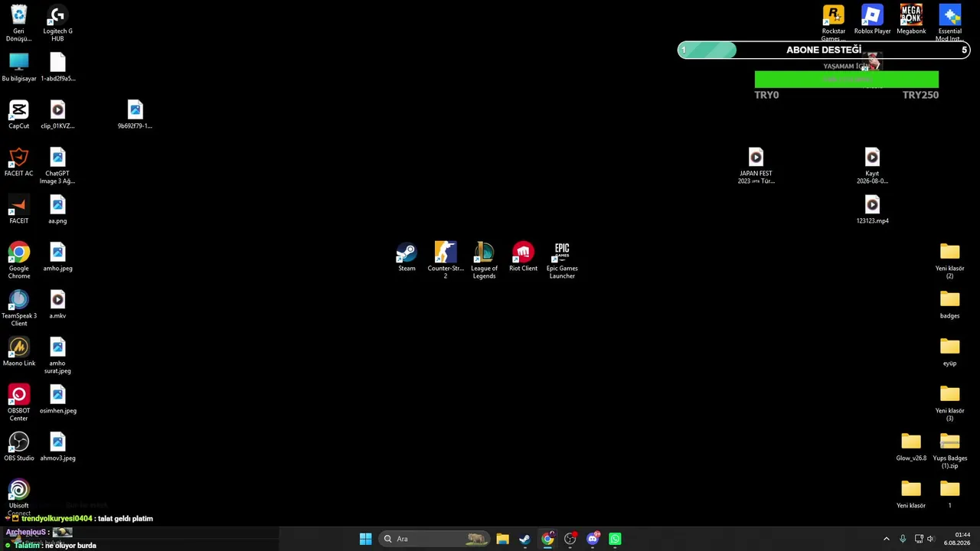Select the Yeni klasör folder
The width and height of the screenshot is (980, 551).
tap(911, 494)
